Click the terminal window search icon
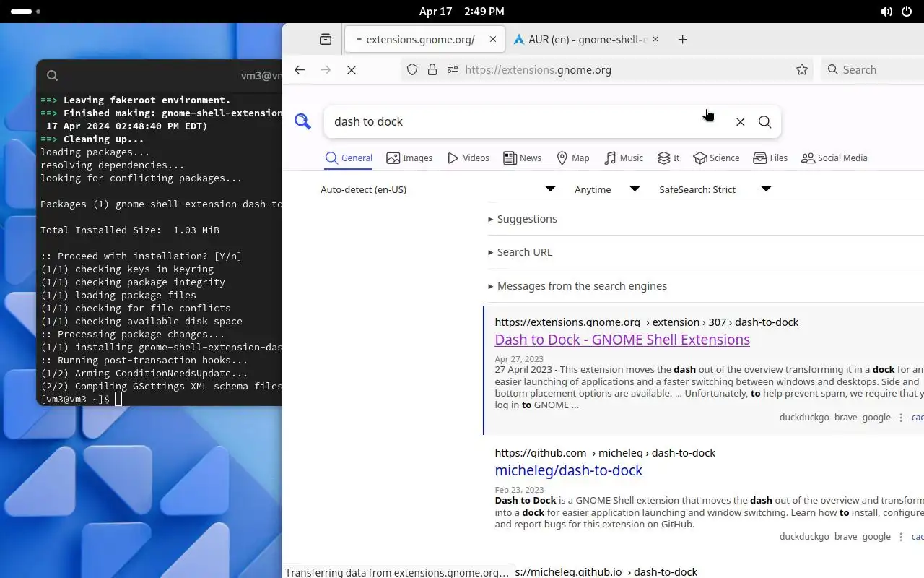The height and width of the screenshot is (578, 924). pyautogui.click(x=52, y=75)
